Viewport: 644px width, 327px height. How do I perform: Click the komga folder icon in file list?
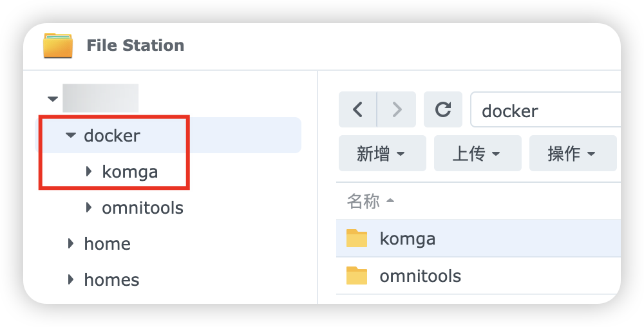pyautogui.click(x=357, y=239)
